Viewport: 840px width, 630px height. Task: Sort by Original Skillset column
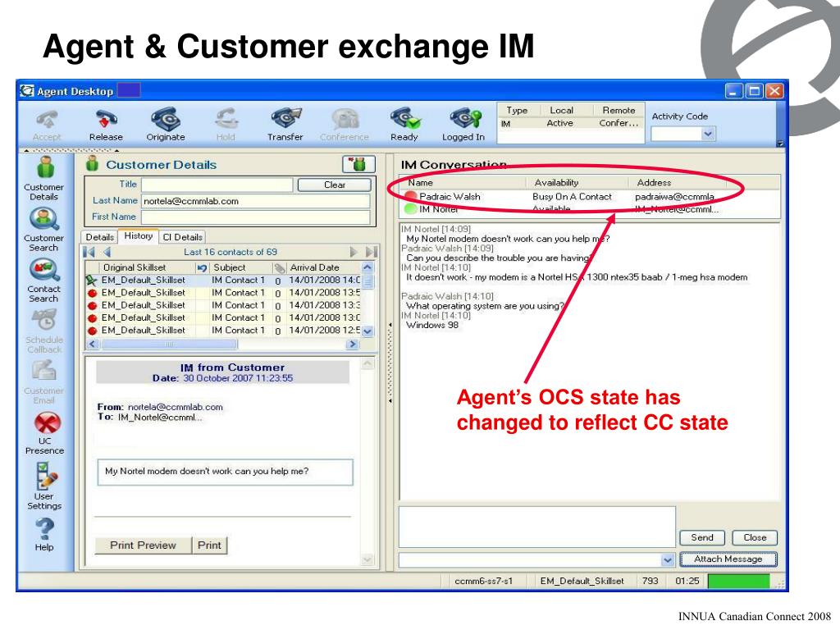(x=148, y=267)
